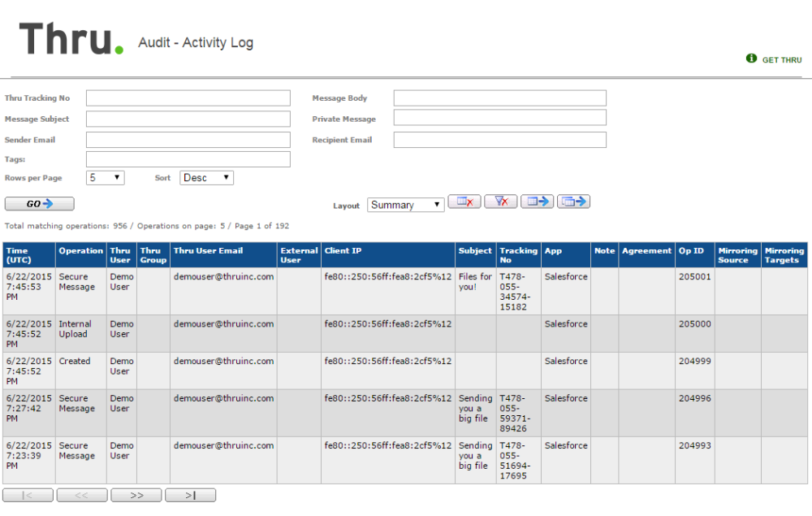
Task: Click the Tracking No column header
Action: pos(518,255)
